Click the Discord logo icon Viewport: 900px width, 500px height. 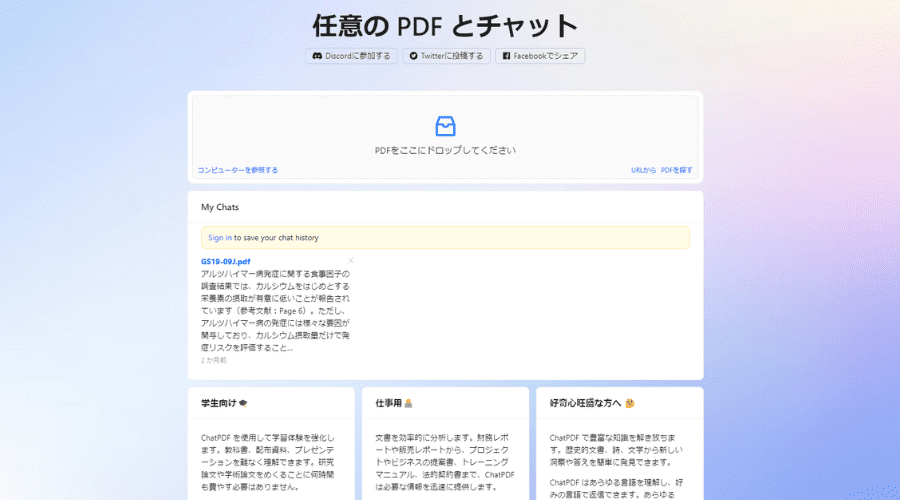click(x=317, y=56)
